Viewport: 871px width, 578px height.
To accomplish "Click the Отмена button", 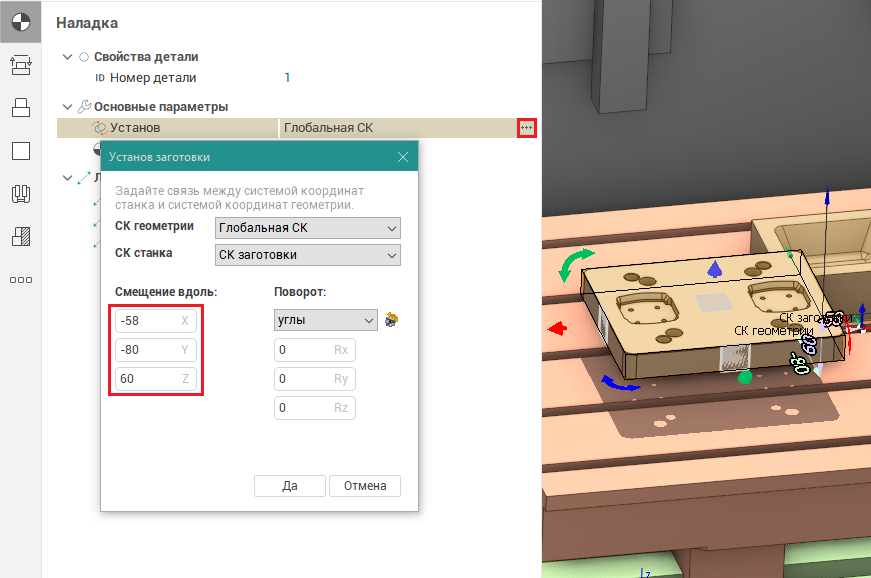I will pyautogui.click(x=365, y=486).
